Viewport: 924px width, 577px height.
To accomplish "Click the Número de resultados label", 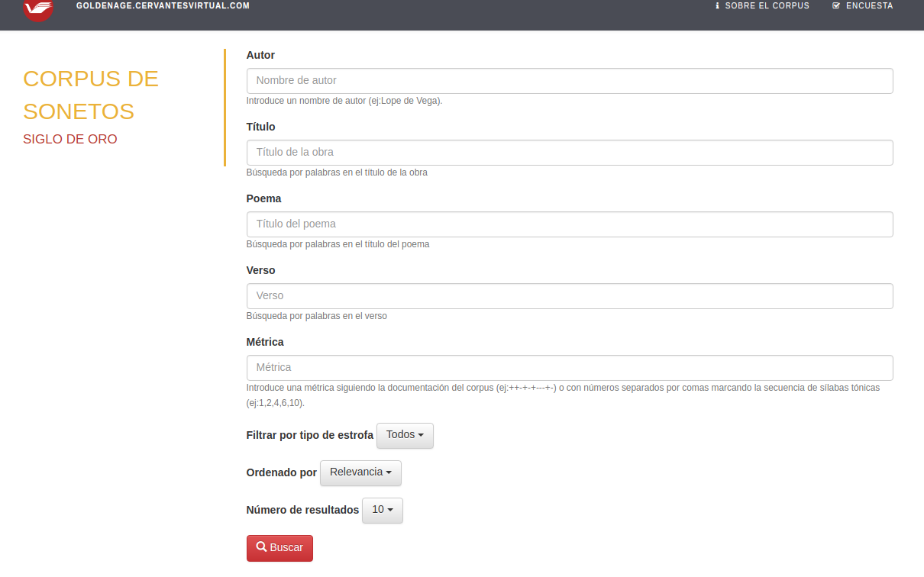I will point(302,510).
